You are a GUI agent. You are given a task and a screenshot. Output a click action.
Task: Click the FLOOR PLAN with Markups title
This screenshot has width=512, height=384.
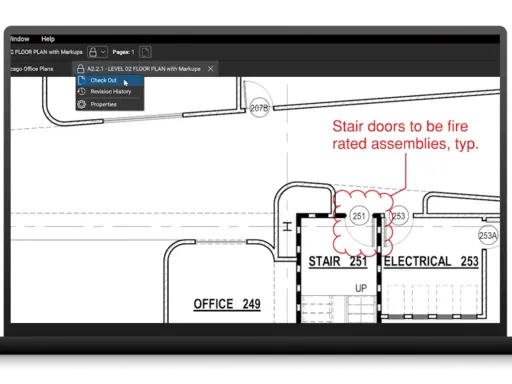coord(47,52)
